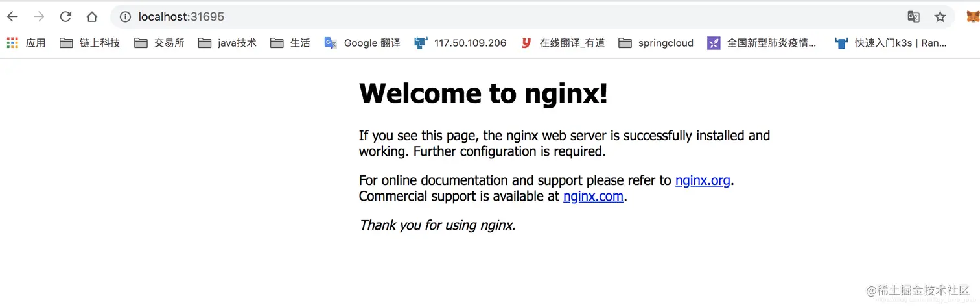Click the 'Thank you for using nginx.' text

437,225
